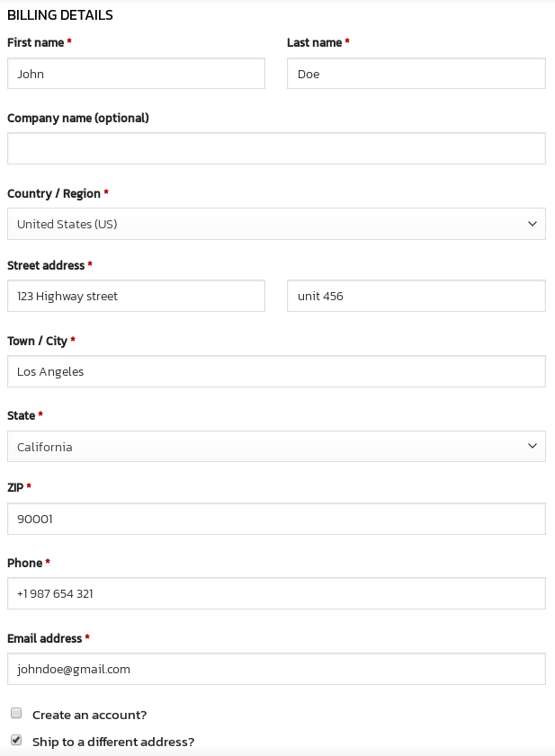This screenshot has height=756, width=555.
Task: Focus the First name field containing John
Action: [x=136, y=74]
